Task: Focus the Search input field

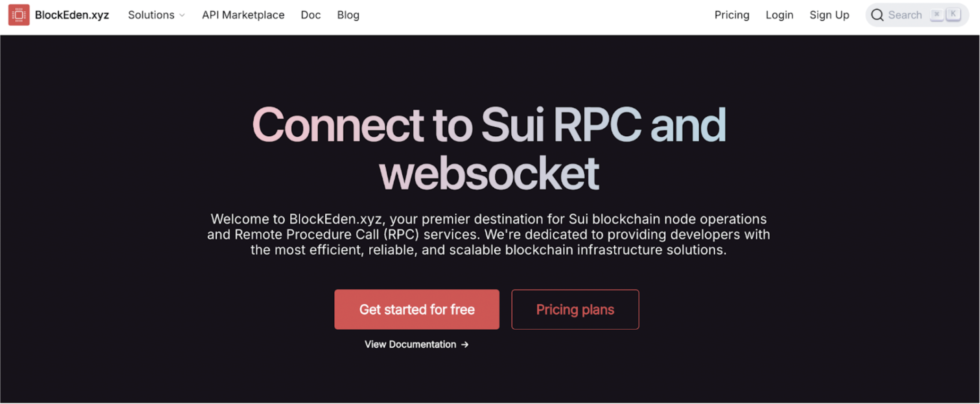Action: [x=905, y=15]
